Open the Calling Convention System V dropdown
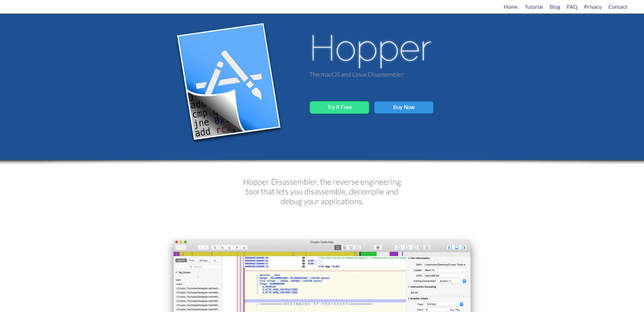The width and height of the screenshot is (644, 312). coord(452,281)
